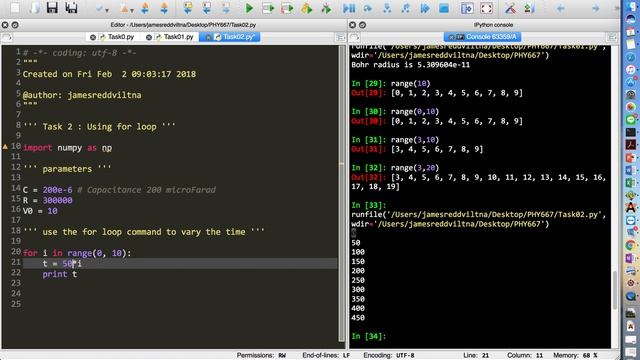Click the 'Encoding: UTF-8' status entry
This screenshot has height=360, width=640.
click(389, 355)
